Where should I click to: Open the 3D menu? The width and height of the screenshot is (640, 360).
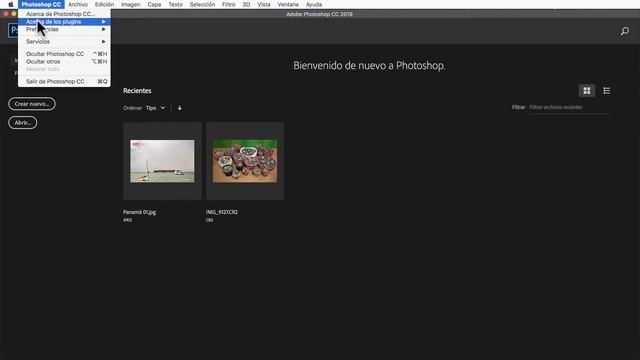246,4
